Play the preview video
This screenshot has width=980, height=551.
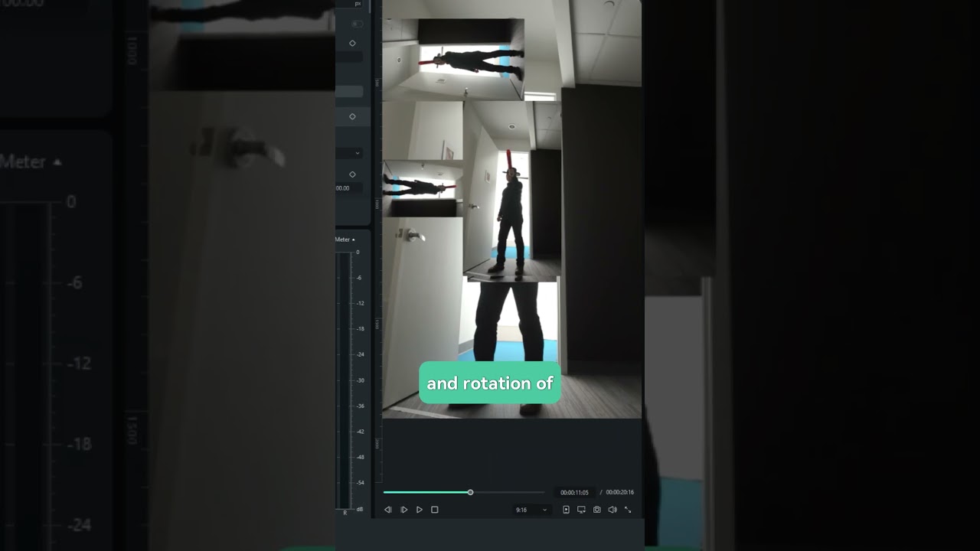pos(420,510)
